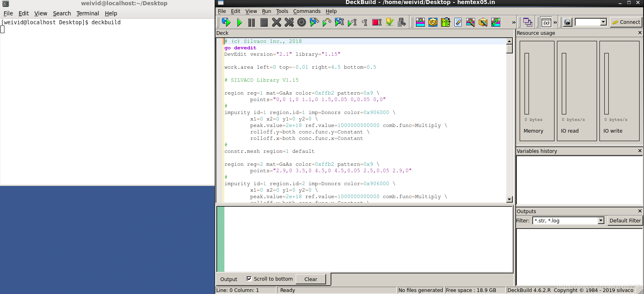
Task: Click the Memory usage gauge bar
Action: tap(527, 84)
